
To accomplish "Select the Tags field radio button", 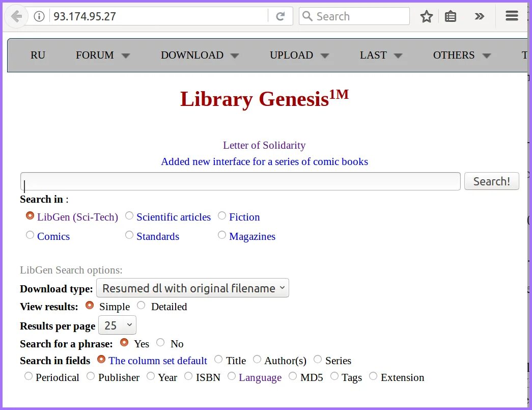I will (334, 376).
